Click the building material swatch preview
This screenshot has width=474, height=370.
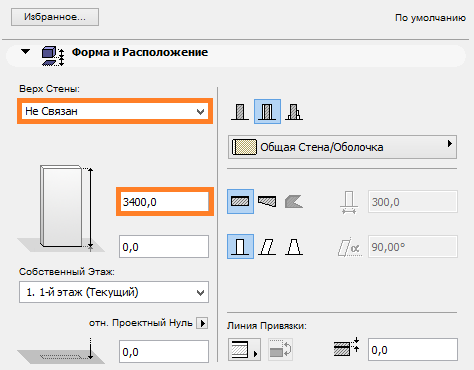[x=244, y=147]
